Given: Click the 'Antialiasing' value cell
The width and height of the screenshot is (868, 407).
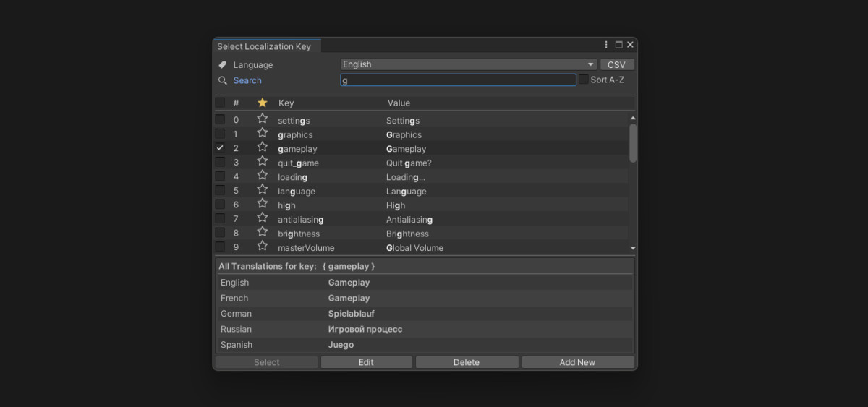Looking at the screenshot, I should (x=409, y=219).
